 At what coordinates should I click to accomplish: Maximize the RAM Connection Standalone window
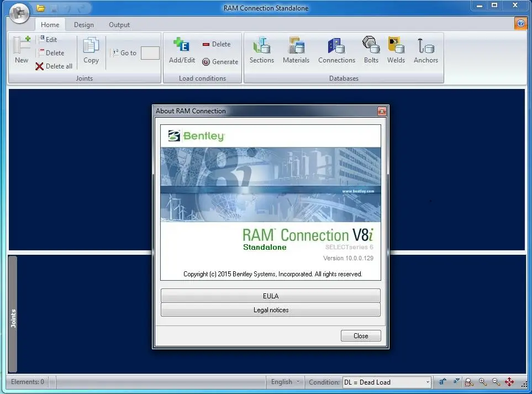click(494, 6)
